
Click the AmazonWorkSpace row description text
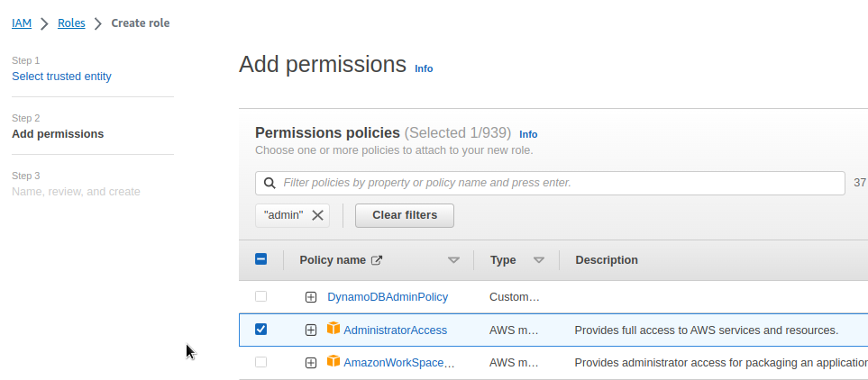click(721, 363)
